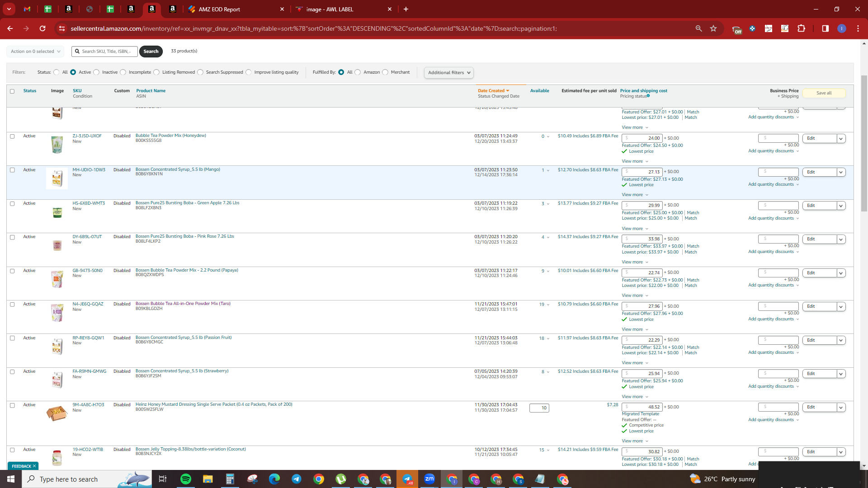The image size is (868, 488).
Task: Open Heinz Honey Mustard product thumbnail
Action: pos(57,413)
